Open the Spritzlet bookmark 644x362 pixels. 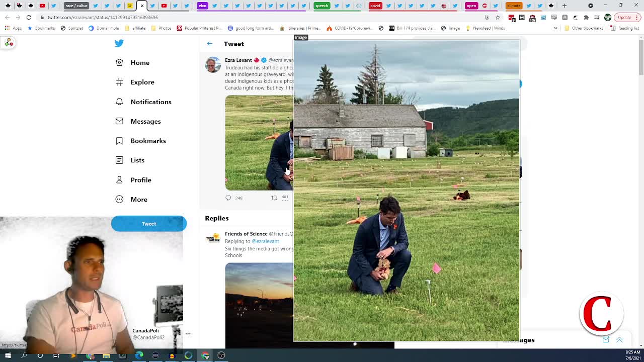(x=72, y=28)
